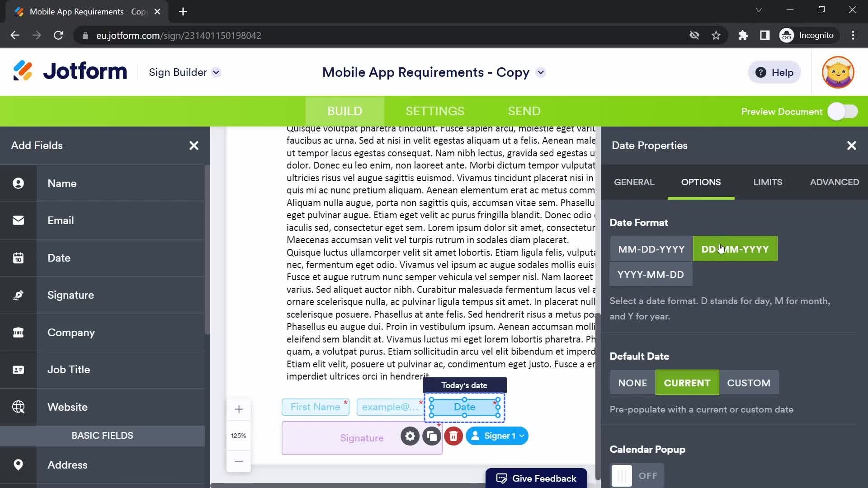Screen dimensions: 868x488
Task: Select CURRENT as default date
Action: point(687,383)
